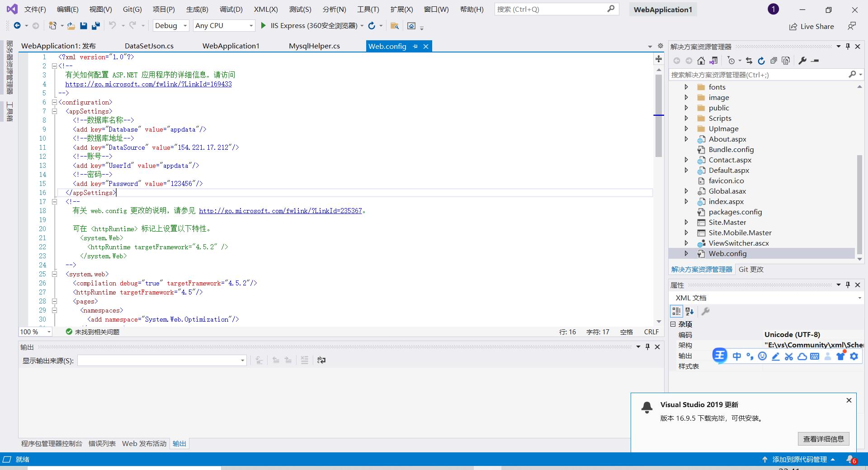Refresh the Solution Explorer with the refresh icon
This screenshot has height=470, width=868.
tap(761, 61)
